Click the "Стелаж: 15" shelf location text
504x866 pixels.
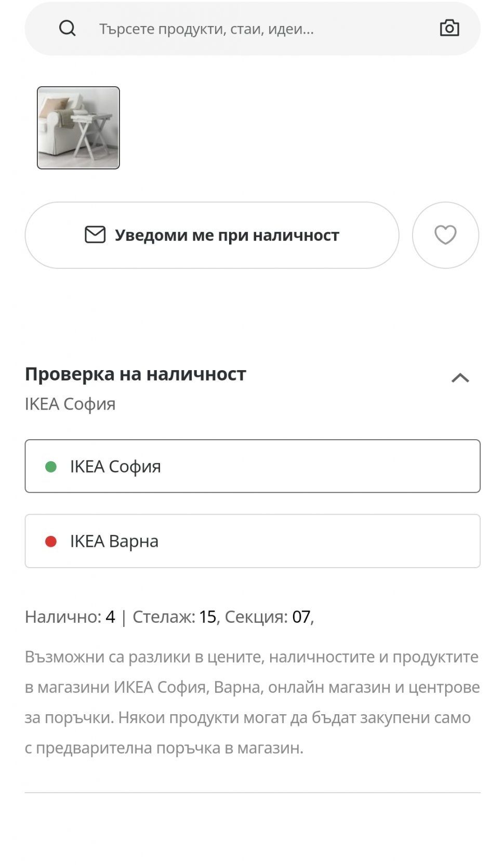click(x=175, y=617)
